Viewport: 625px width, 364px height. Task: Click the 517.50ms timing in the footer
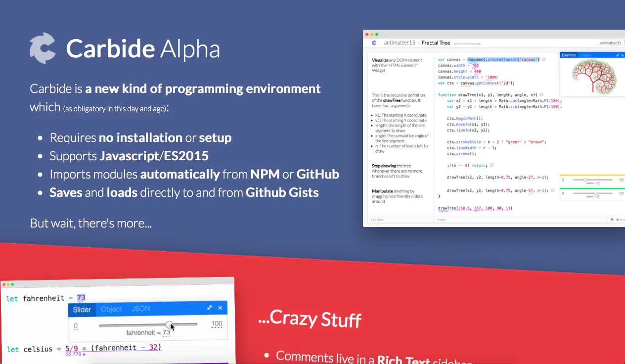point(377,219)
